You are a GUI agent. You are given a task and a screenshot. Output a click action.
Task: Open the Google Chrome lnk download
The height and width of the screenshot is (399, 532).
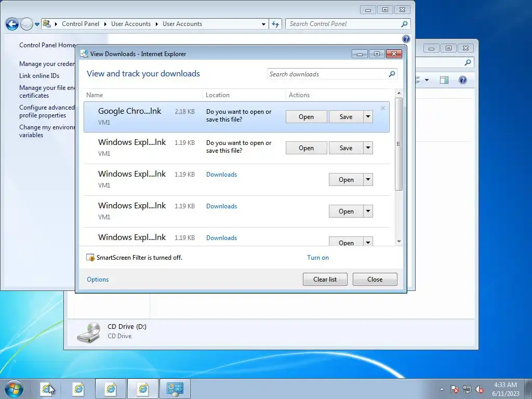coord(306,117)
